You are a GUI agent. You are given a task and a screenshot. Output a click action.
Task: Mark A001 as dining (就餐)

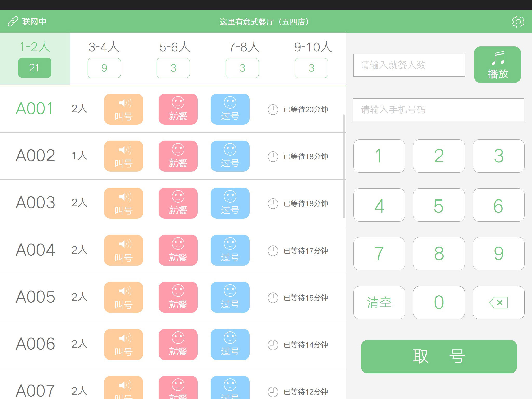[178, 109]
